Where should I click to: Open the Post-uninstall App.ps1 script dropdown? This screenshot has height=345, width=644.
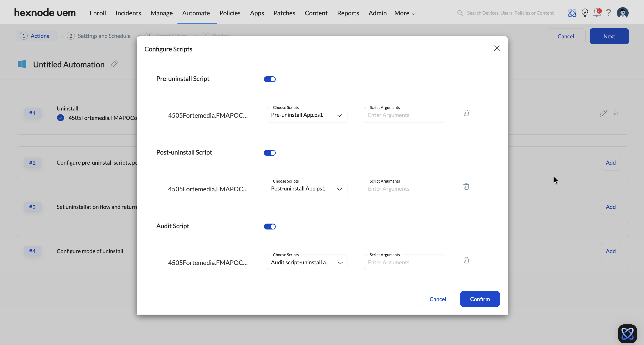pyautogui.click(x=307, y=189)
